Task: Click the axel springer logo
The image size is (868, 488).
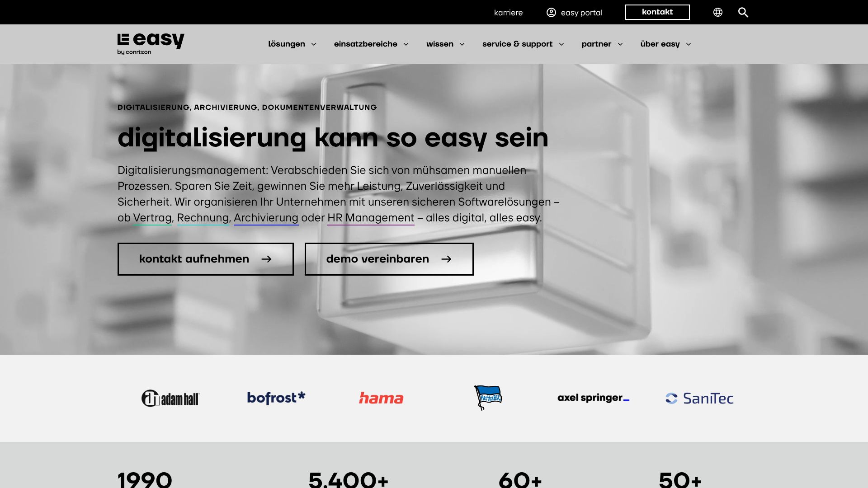Action: click(x=593, y=398)
